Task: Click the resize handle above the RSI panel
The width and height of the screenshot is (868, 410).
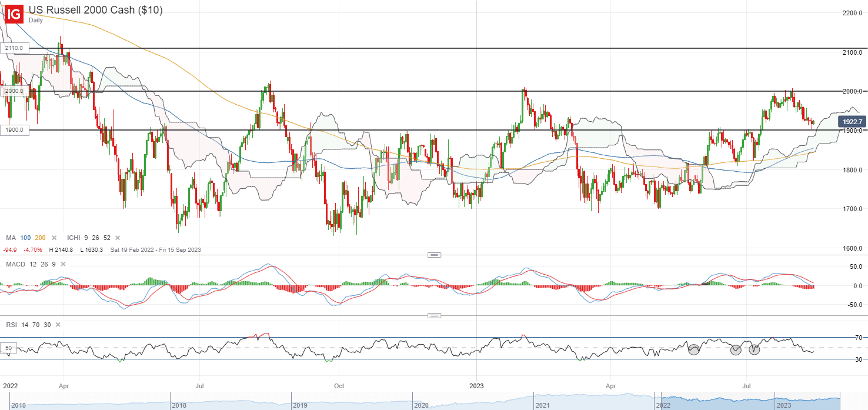Action: [x=434, y=315]
